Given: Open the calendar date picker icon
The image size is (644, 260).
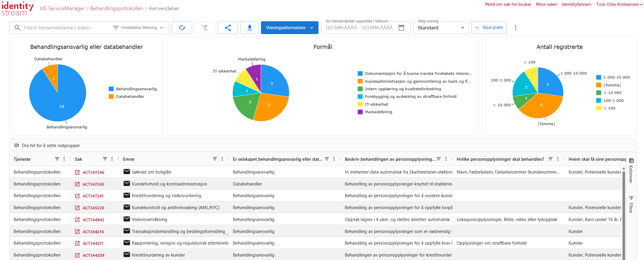Looking at the screenshot, I should pos(401,28).
